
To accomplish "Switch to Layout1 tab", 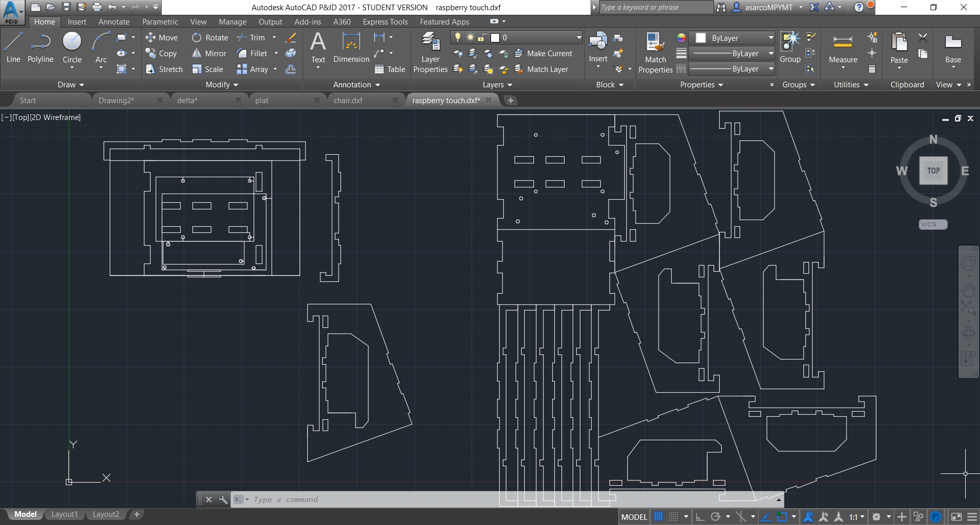I will point(64,514).
